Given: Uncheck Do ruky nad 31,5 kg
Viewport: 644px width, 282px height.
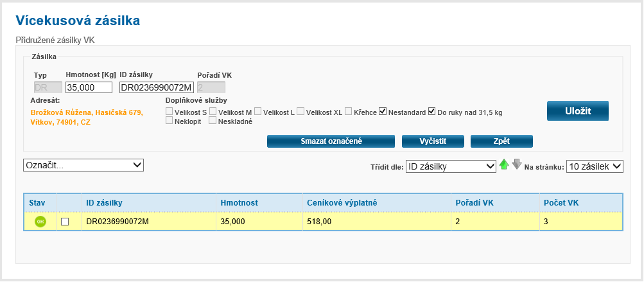Looking at the screenshot, I should click(x=432, y=111).
